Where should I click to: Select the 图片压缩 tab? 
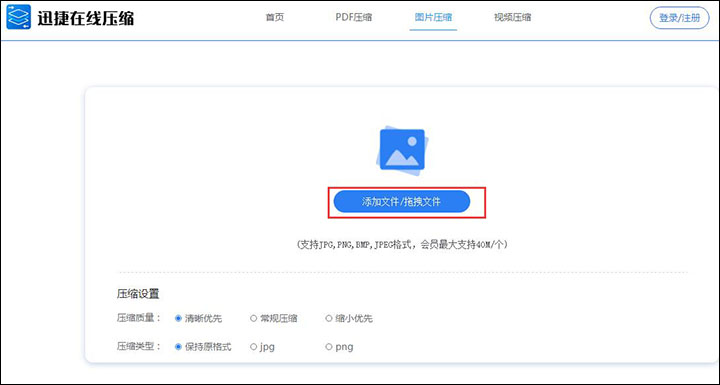point(433,18)
